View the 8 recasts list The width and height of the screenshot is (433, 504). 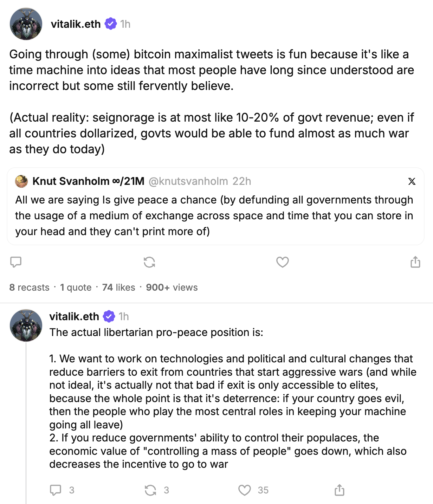(x=29, y=287)
